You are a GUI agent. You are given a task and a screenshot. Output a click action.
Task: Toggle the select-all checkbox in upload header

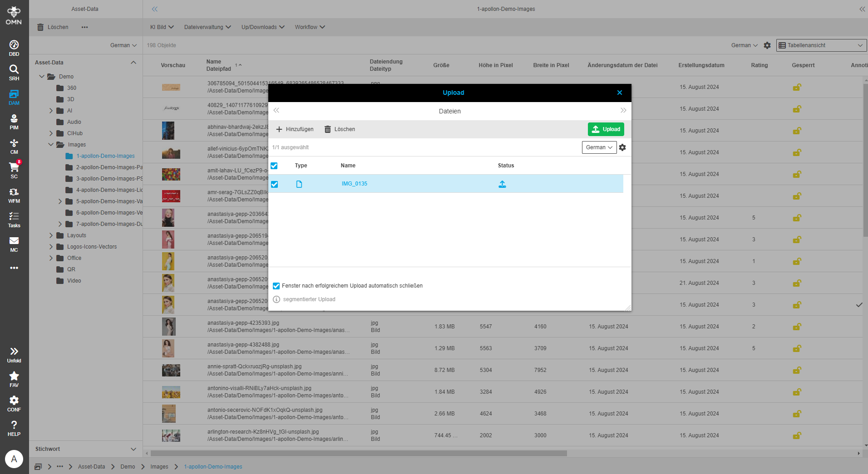point(274,166)
